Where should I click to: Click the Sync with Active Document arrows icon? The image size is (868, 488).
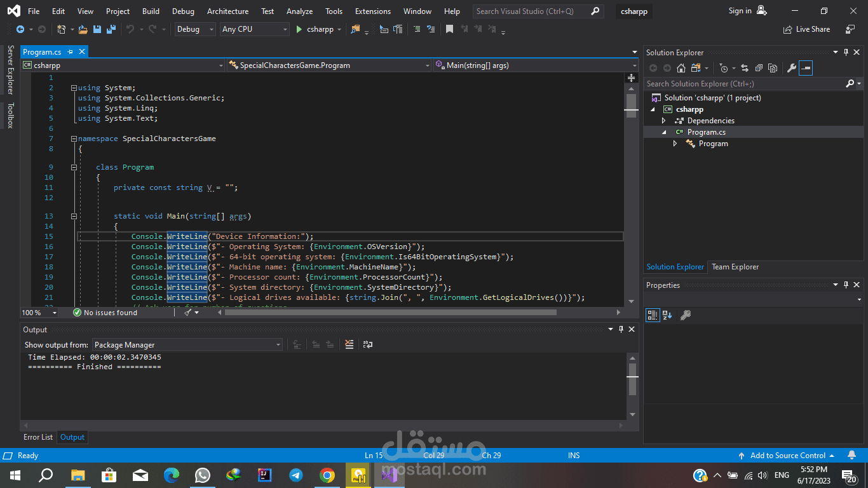pos(745,68)
